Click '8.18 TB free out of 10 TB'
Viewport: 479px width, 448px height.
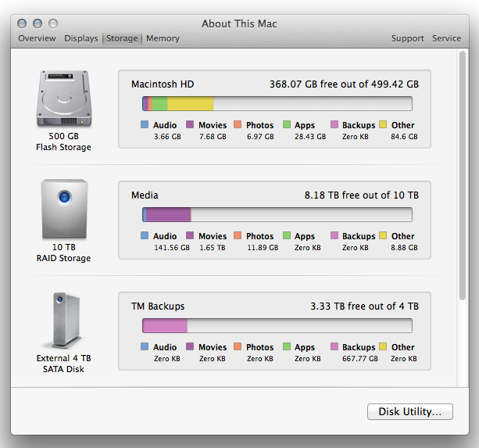tap(361, 195)
